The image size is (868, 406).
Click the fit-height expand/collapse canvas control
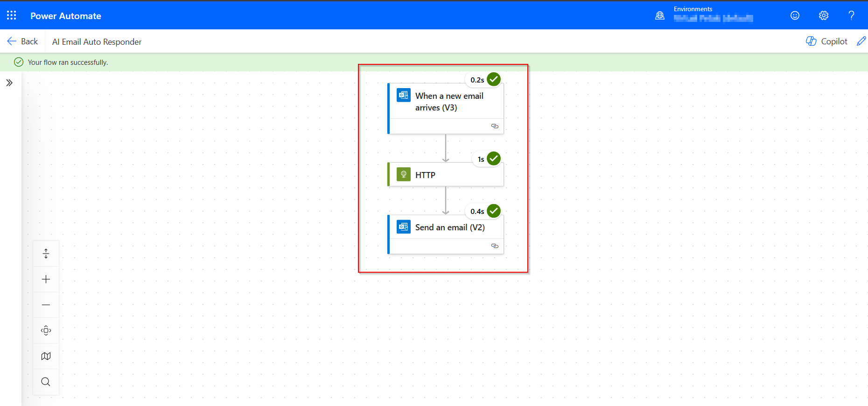coord(46,254)
